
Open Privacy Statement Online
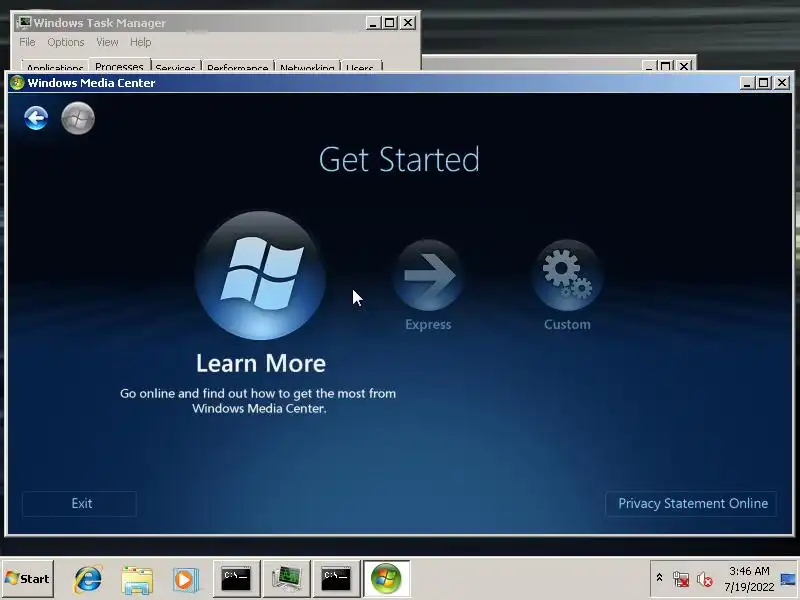click(x=691, y=504)
